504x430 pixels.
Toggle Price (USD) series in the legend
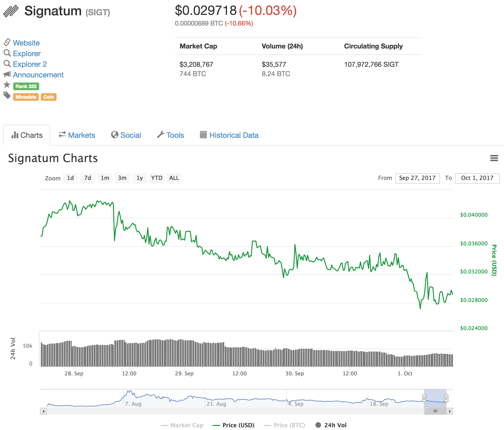click(x=233, y=425)
